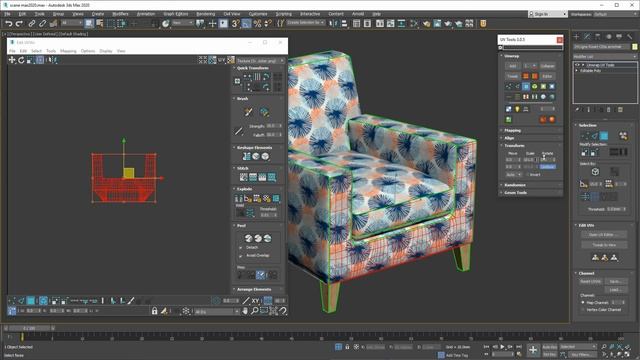This screenshot has height=360, width=640.
Task: Click the zoom magnifier in UV editor
Action: 254,311
